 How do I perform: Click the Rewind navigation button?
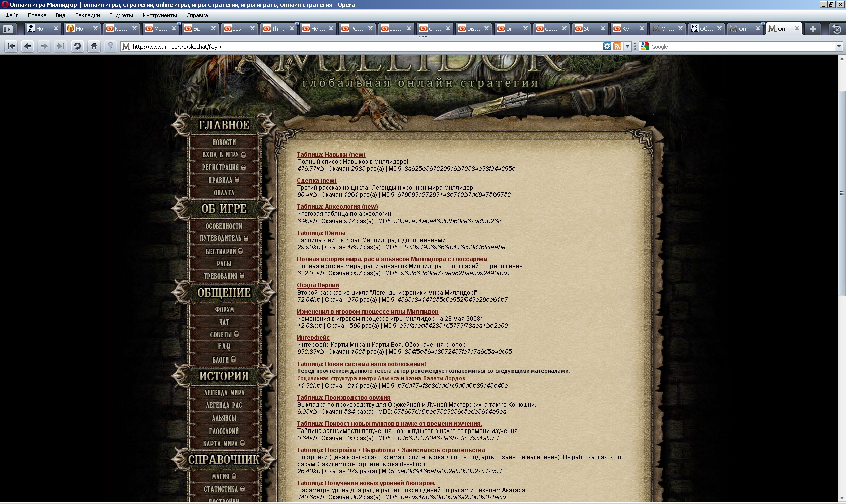click(x=11, y=46)
